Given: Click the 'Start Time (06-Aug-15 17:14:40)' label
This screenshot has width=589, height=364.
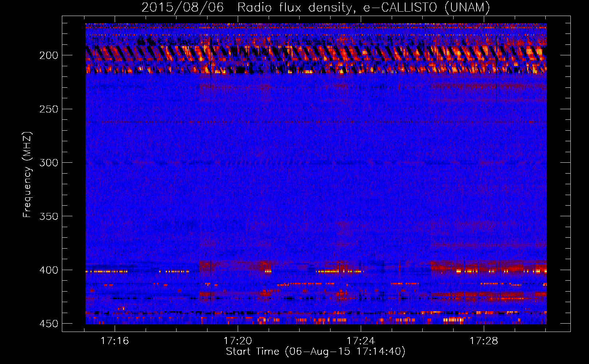Looking at the screenshot, I should coord(316,352).
